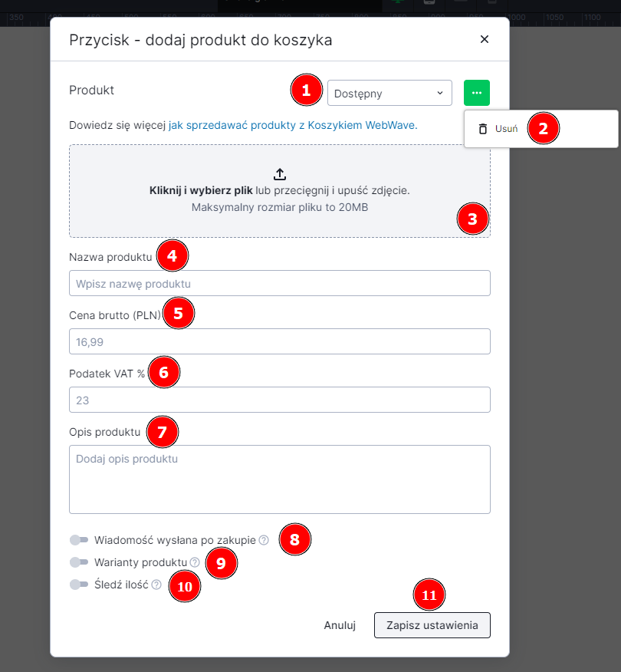Screen dimensions: 621x672
Task: Click the Zapisz ustawienia button
Action: pos(432,625)
